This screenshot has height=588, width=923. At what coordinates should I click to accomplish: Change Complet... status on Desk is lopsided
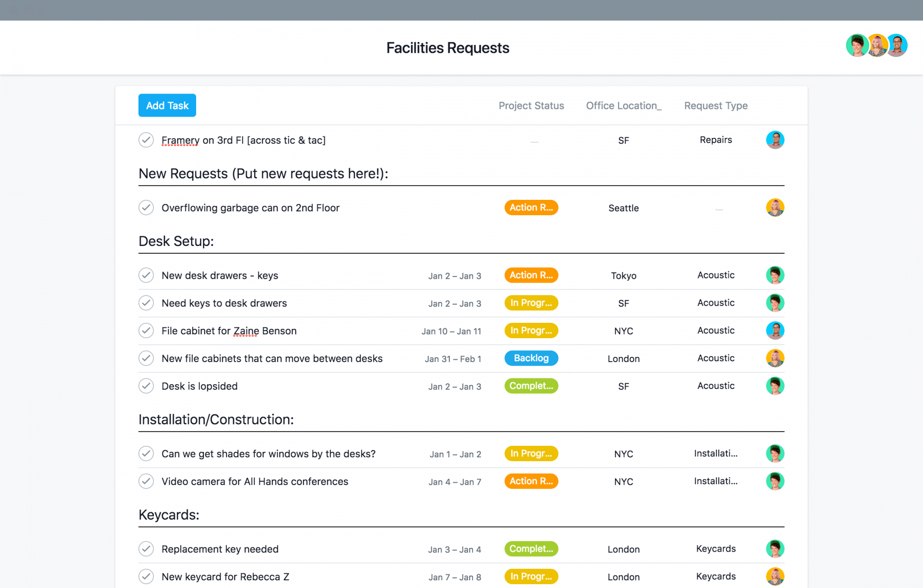(x=531, y=386)
